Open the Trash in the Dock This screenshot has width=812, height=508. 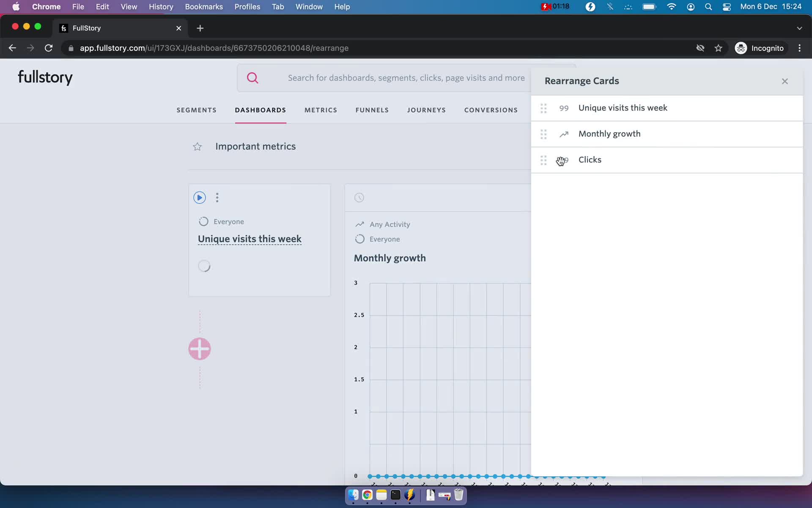coord(459,495)
